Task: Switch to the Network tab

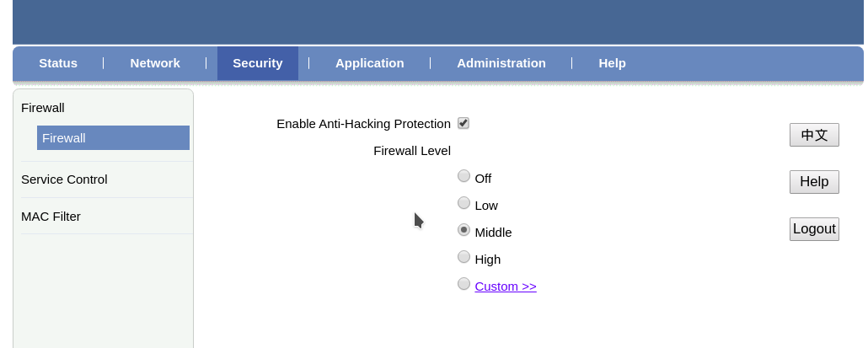Action: pyautogui.click(x=155, y=63)
